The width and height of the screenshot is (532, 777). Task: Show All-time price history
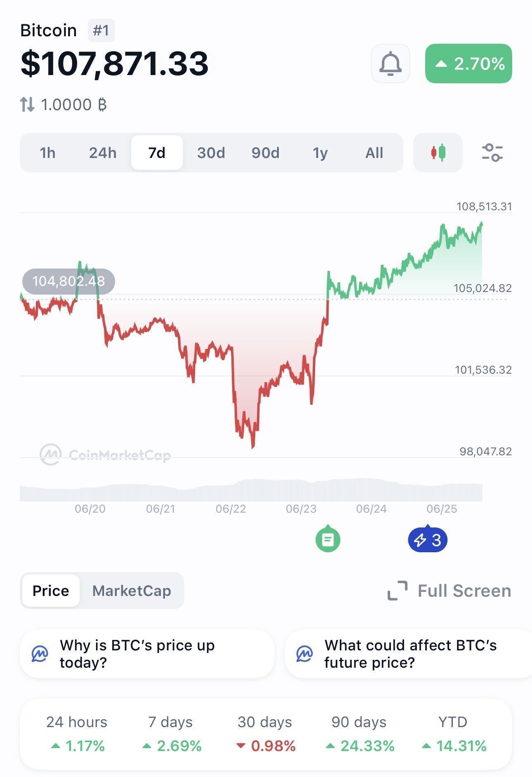(374, 153)
